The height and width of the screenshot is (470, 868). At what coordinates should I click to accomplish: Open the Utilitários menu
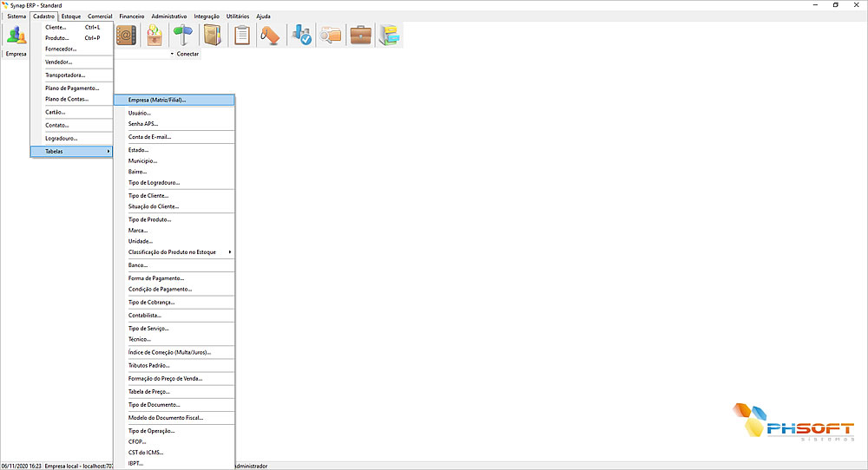coord(237,16)
